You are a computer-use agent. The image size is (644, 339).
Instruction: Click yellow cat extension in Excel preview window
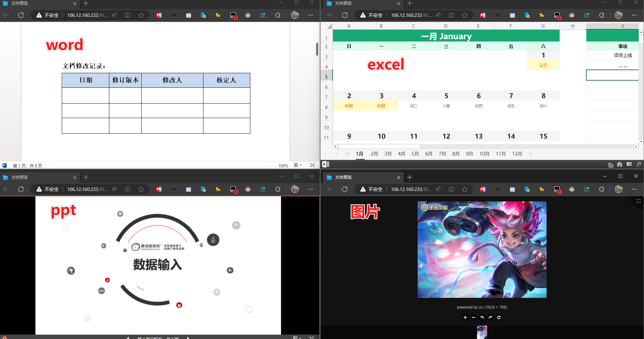(542, 15)
